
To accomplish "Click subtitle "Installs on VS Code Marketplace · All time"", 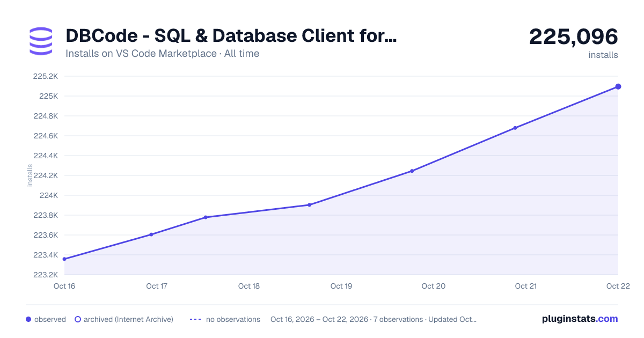I will [162, 54].
